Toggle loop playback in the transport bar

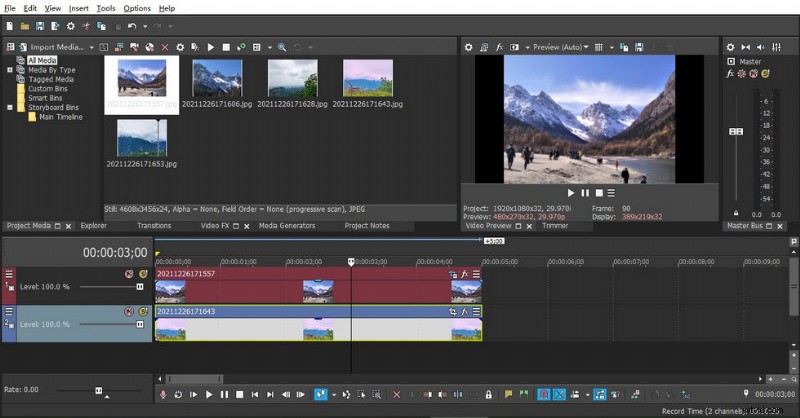[178, 395]
